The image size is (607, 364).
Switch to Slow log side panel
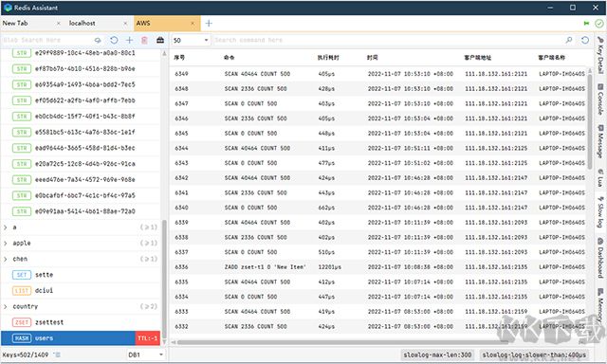[x=600, y=211]
